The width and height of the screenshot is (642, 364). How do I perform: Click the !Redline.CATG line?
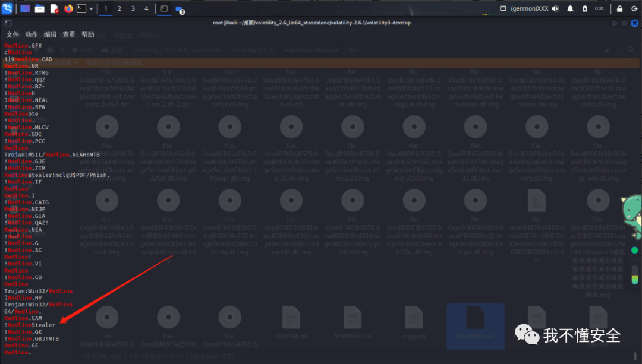tap(27, 202)
